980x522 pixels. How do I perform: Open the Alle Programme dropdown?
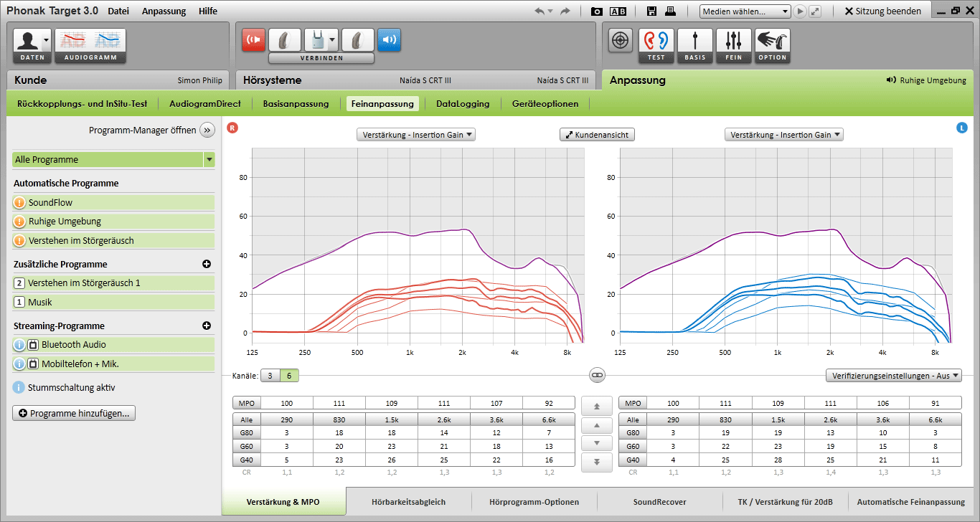(x=113, y=159)
